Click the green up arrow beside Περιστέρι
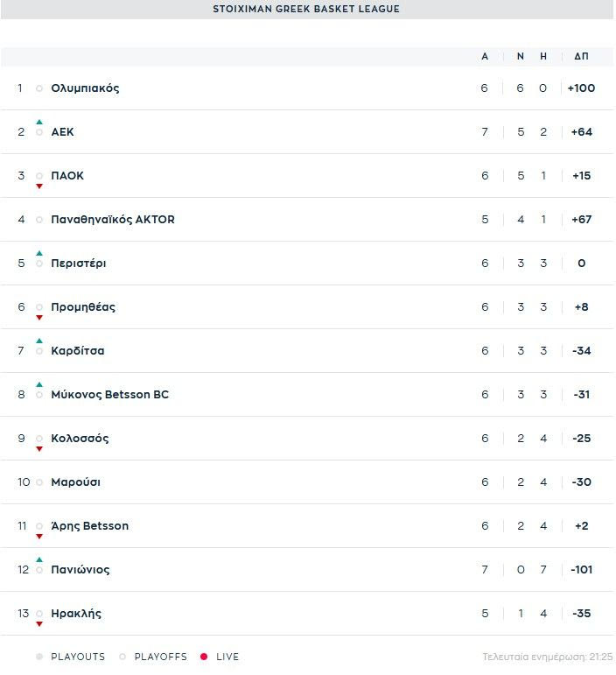Screen dimensions: 616x675 [39, 253]
